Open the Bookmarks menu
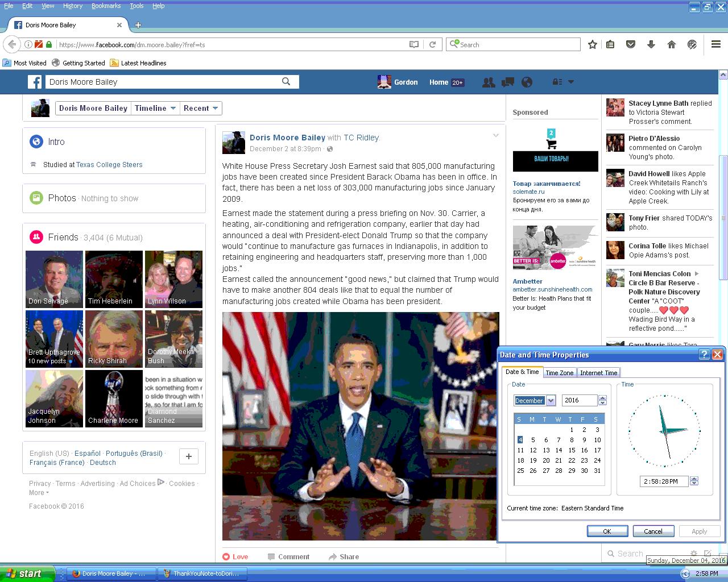 click(x=106, y=6)
